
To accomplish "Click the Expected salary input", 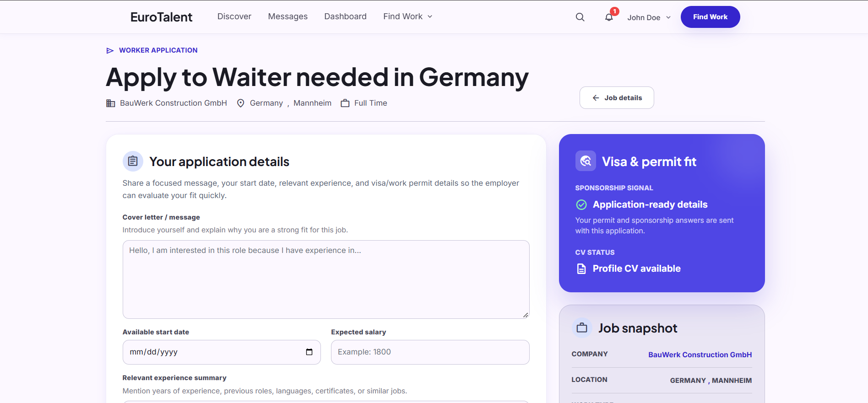I will (430, 352).
